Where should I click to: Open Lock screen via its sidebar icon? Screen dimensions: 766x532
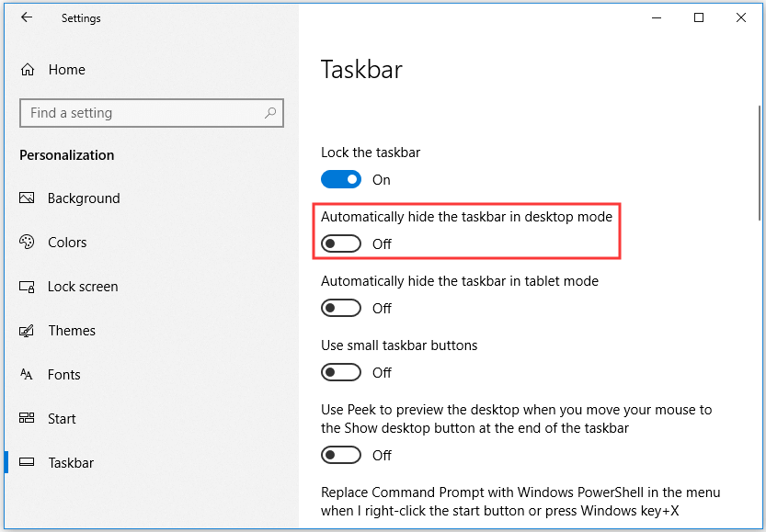[28, 286]
